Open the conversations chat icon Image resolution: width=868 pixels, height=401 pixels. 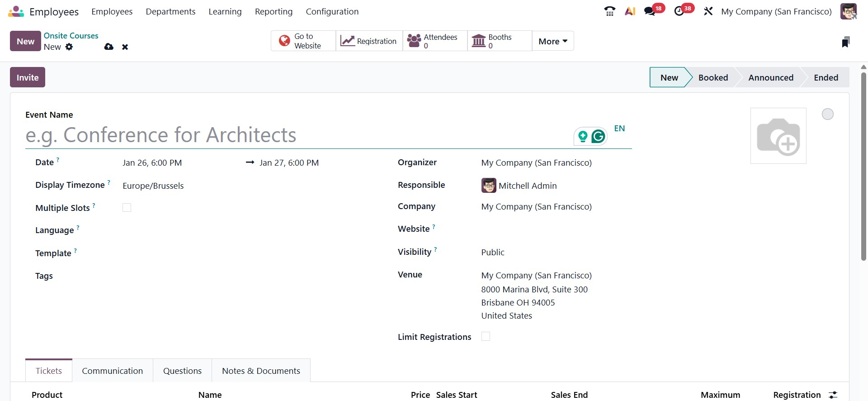click(x=650, y=11)
